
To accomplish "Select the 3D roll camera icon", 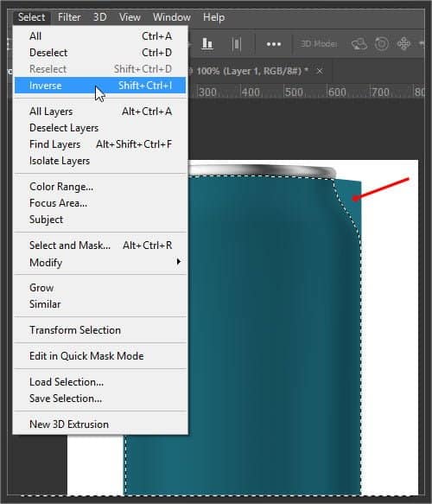I will point(382,43).
